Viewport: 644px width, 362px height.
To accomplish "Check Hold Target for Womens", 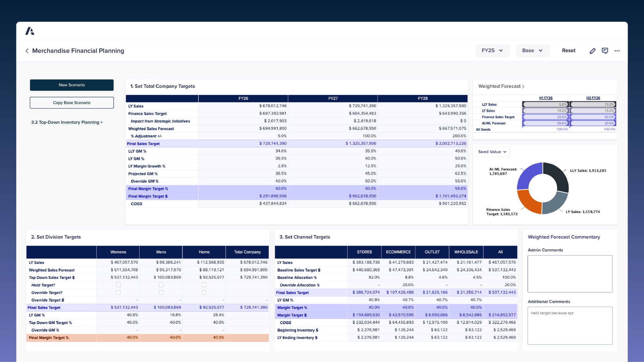I will (x=118, y=285).
